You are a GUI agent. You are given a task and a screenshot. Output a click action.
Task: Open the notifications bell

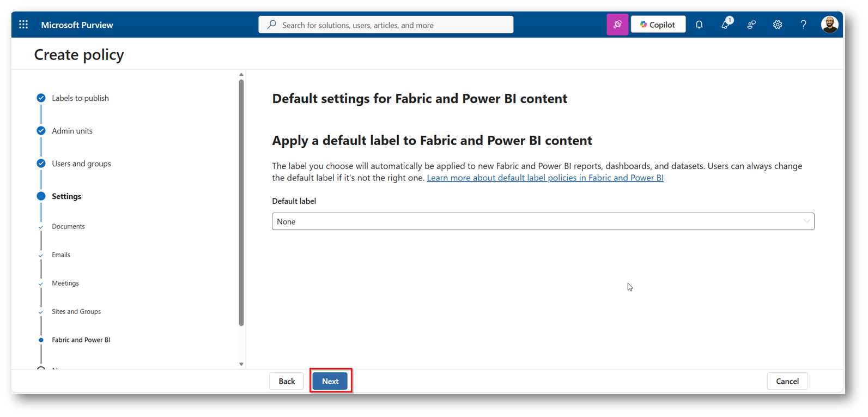[x=699, y=25]
